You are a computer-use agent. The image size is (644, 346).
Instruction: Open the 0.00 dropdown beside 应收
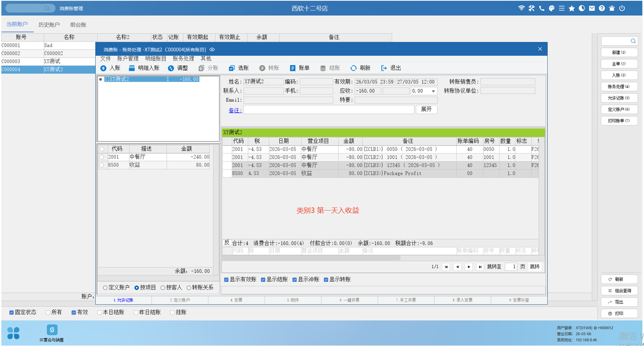(433, 91)
